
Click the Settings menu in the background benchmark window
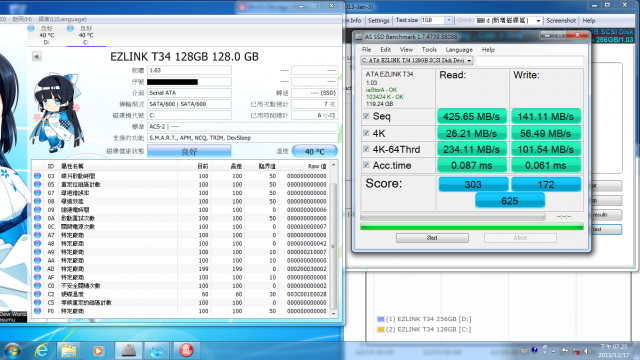[x=378, y=20]
